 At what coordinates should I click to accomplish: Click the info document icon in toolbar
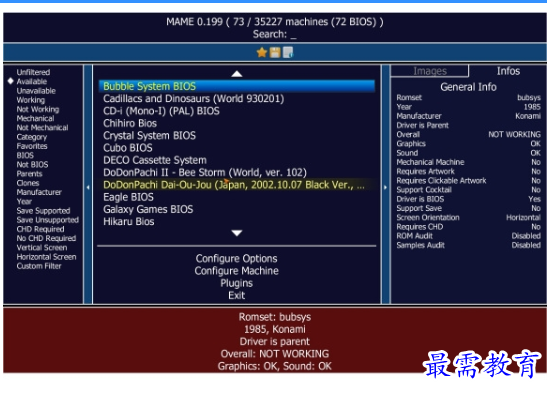coord(288,53)
